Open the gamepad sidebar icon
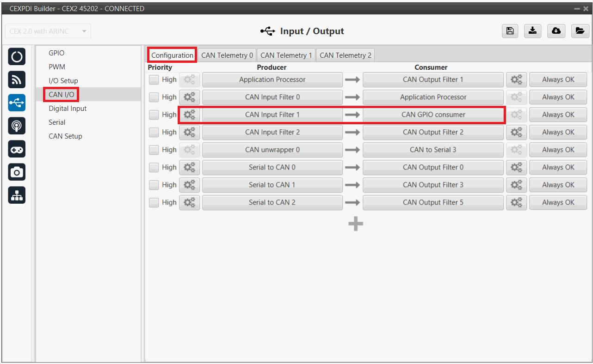Screen dimensions: 593x364 (17, 149)
